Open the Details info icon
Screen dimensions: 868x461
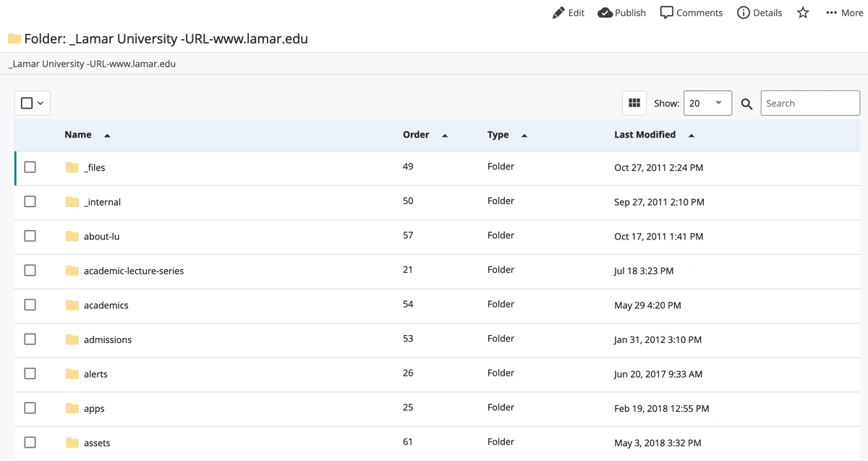tap(743, 13)
